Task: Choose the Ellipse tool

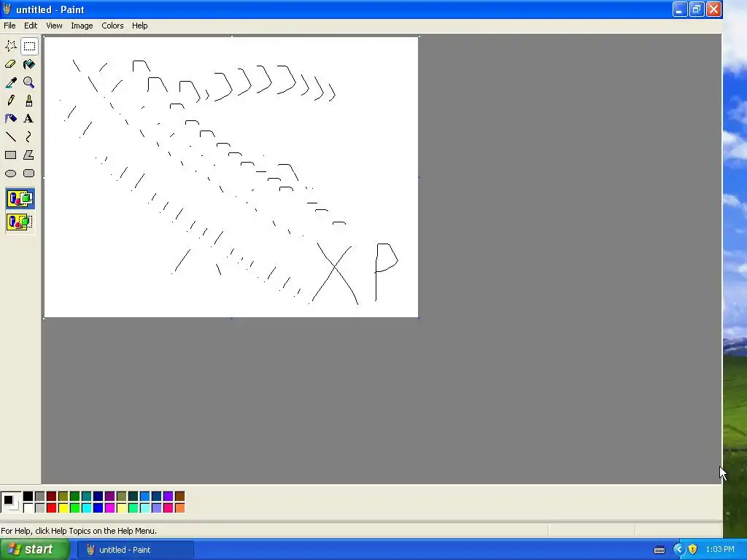Action: click(10, 174)
